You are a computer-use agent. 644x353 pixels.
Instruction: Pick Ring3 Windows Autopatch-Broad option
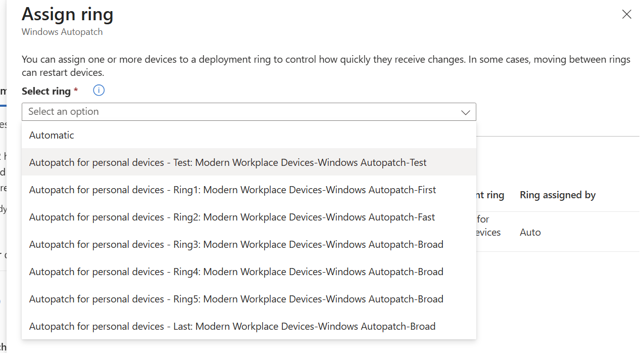(249, 244)
